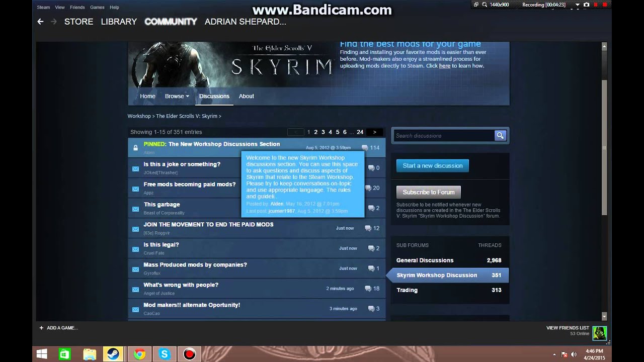Select Skyrim Workshop Discussion sub forum
Screen dimensions: 644x362
448,275
